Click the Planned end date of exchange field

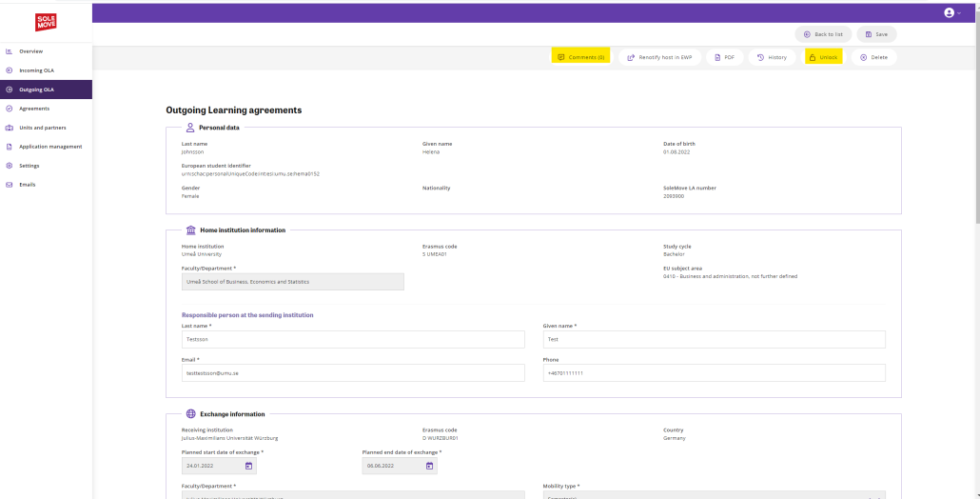400,466
